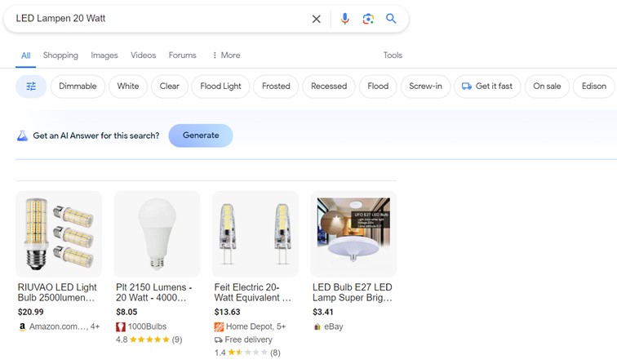
Task: Apply the White filter chip
Action: point(128,87)
